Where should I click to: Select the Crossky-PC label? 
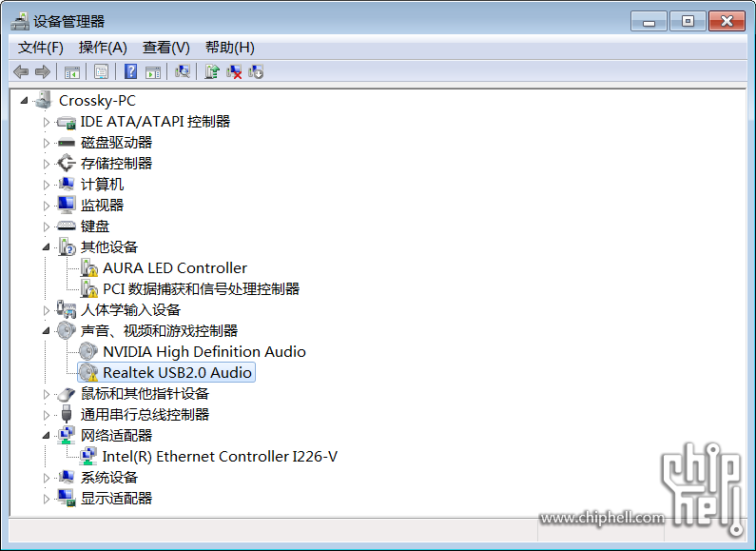coord(97,100)
